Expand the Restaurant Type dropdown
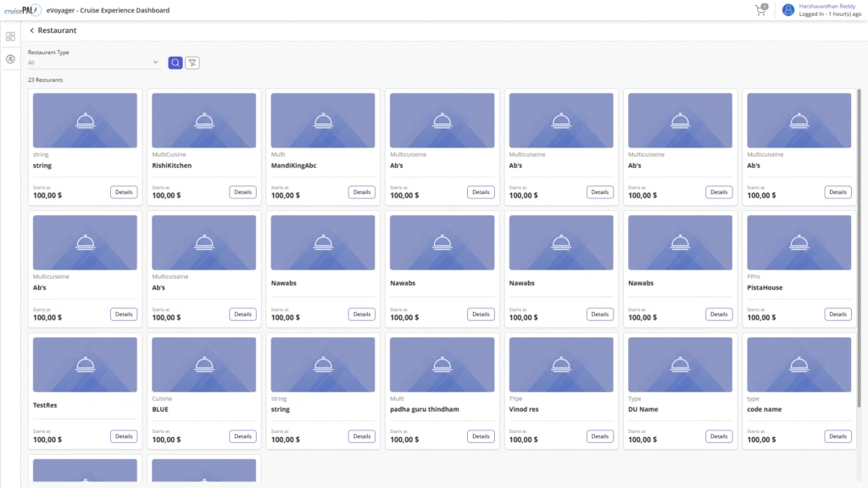The height and width of the screenshot is (488, 868). (93, 63)
